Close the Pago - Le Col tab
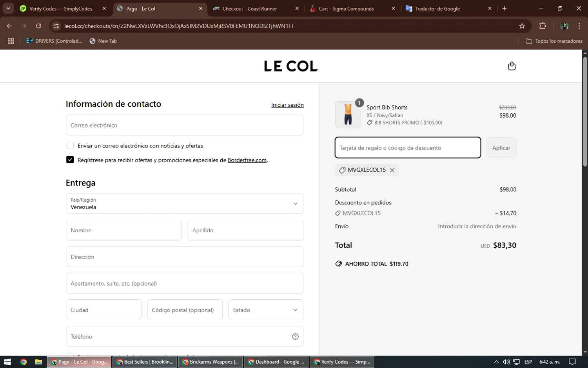The height and width of the screenshot is (368, 588). [201, 9]
